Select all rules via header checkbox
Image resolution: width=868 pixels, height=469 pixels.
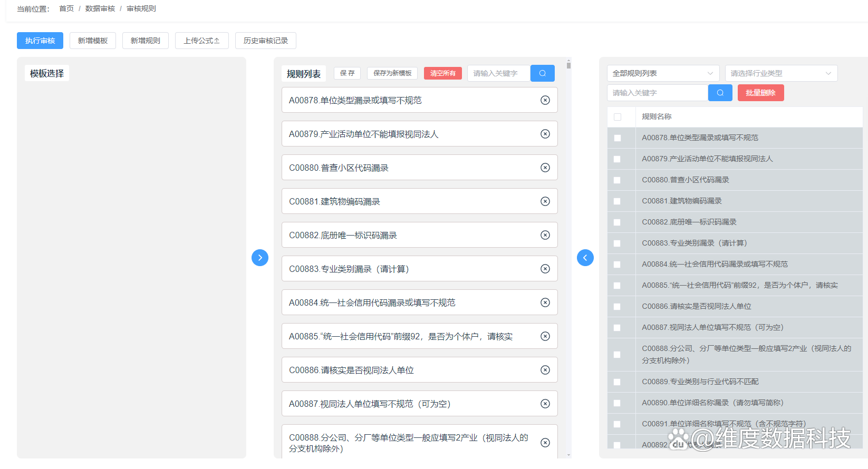click(x=618, y=117)
